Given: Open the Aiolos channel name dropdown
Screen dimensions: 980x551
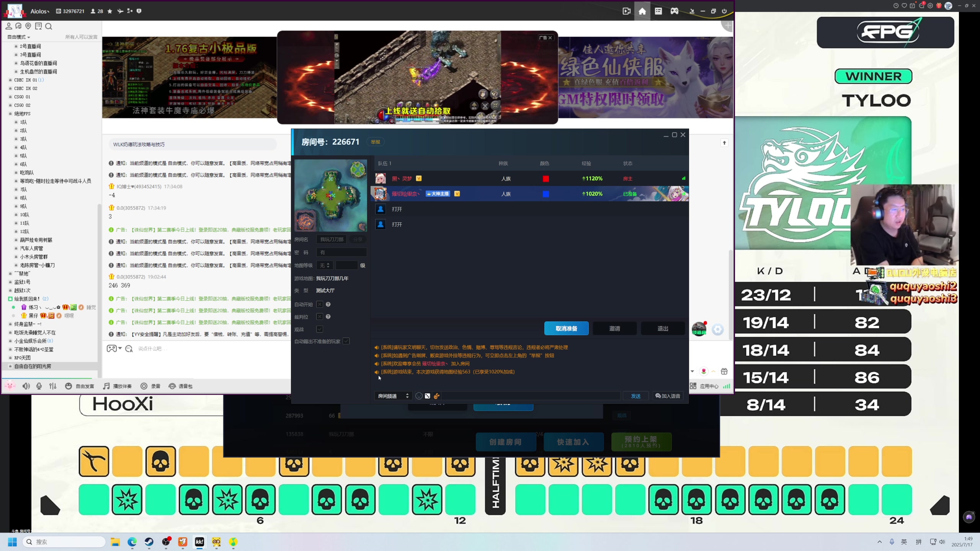Looking at the screenshot, I should click(40, 11).
